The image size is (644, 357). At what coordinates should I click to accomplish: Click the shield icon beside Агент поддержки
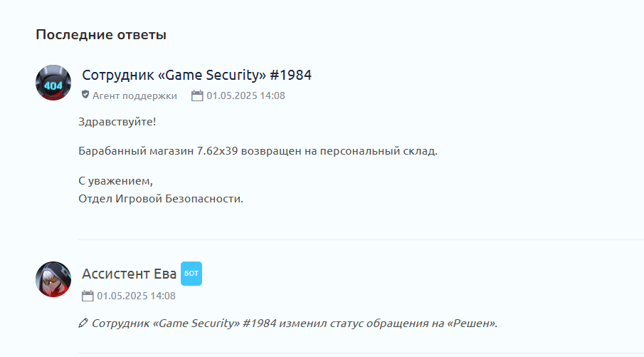85,95
